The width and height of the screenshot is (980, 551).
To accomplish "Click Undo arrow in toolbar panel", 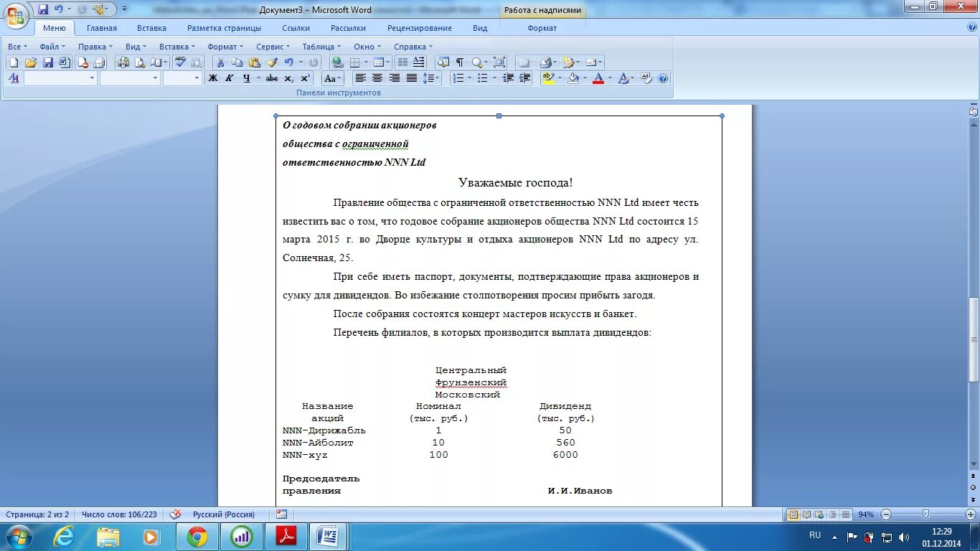I will point(288,62).
